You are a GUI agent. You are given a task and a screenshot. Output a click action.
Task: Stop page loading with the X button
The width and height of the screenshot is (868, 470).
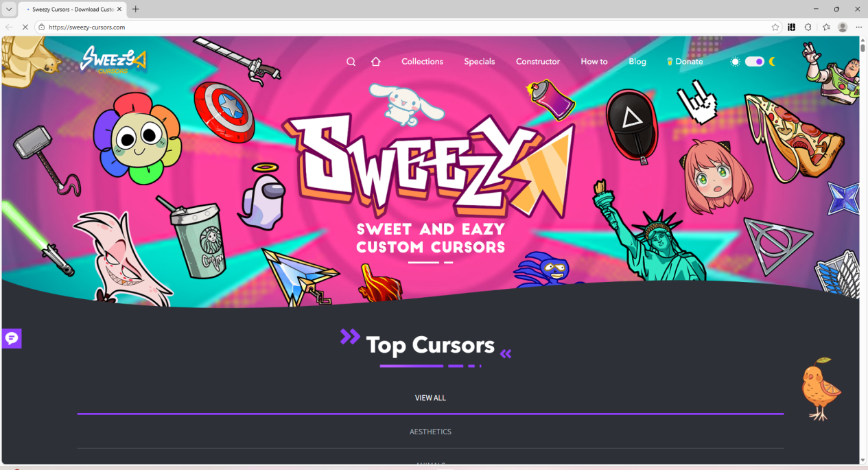pos(25,27)
